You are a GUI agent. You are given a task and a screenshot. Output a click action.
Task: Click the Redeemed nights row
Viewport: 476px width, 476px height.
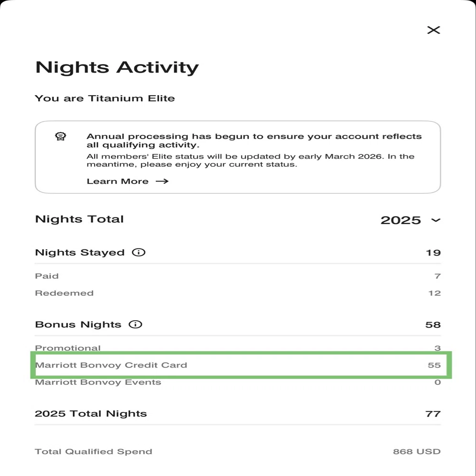click(238, 293)
